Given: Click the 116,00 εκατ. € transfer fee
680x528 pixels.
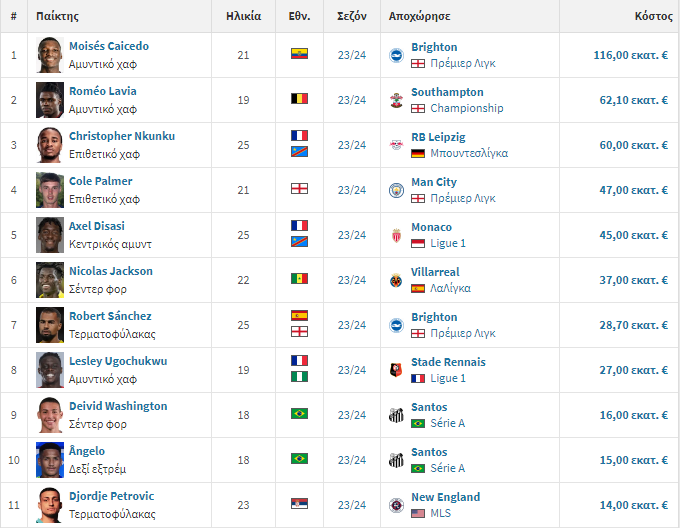Looking at the screenshot, I should [631, 55].
